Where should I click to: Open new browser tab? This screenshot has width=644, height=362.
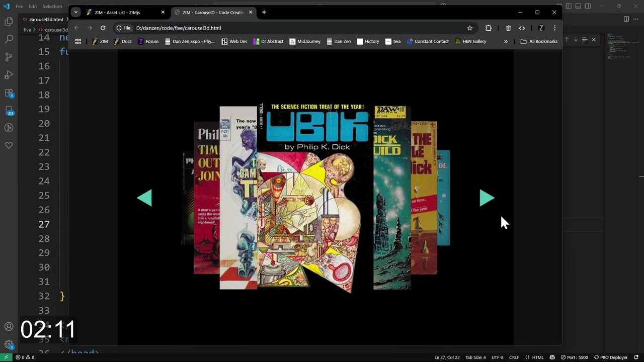click(264, 12)
